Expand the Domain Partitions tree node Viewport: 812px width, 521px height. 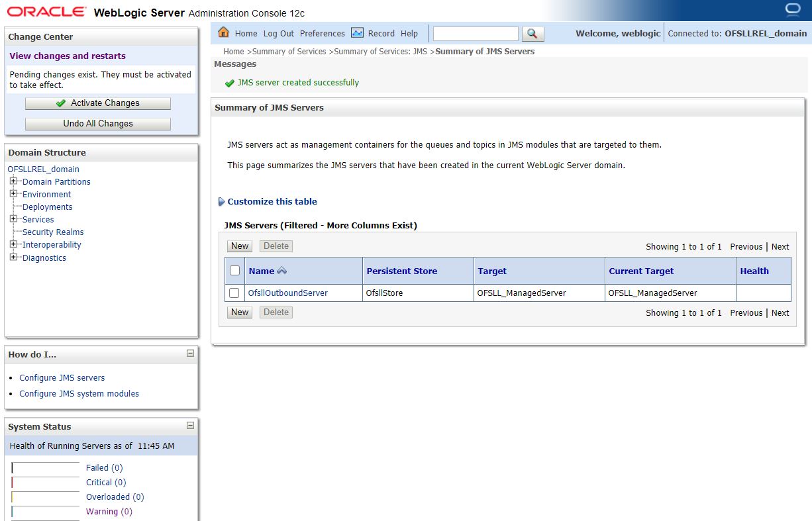[13, 181]
